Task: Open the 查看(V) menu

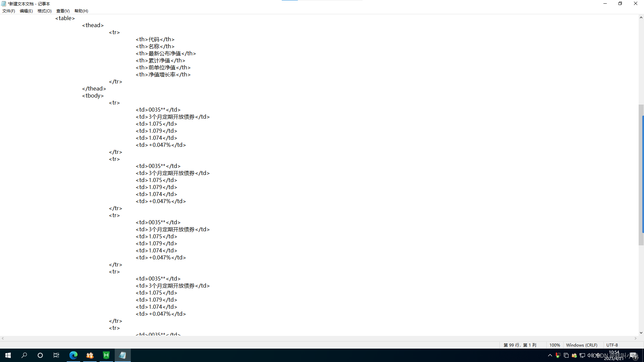Action: (x=63, y=11)
